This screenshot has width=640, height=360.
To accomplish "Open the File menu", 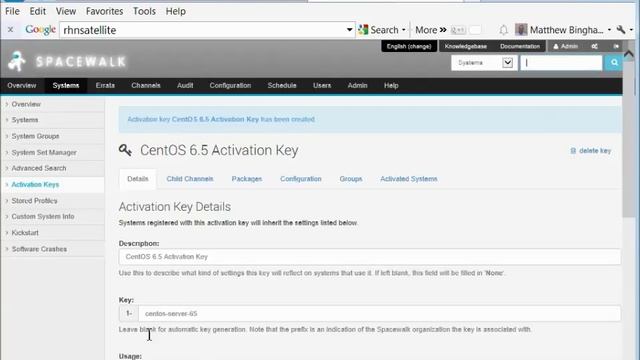I will (x=12, y=11).
